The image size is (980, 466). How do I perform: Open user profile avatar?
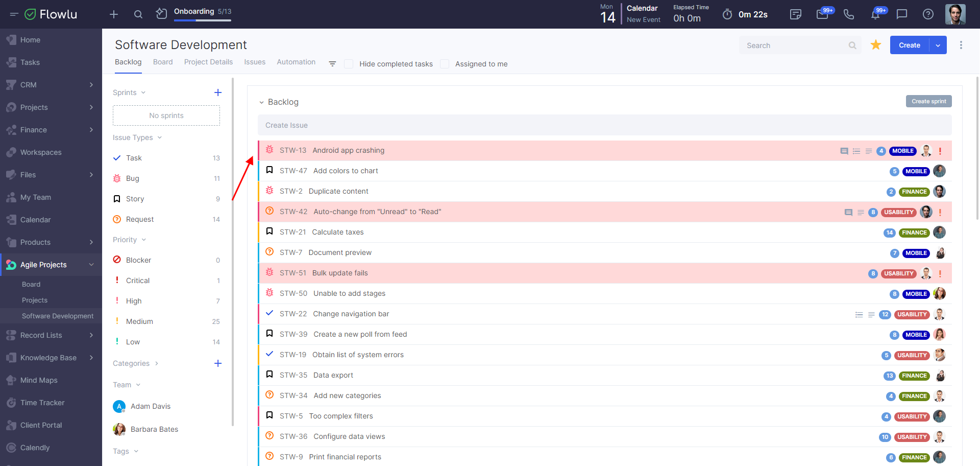(x=955, y=14)
